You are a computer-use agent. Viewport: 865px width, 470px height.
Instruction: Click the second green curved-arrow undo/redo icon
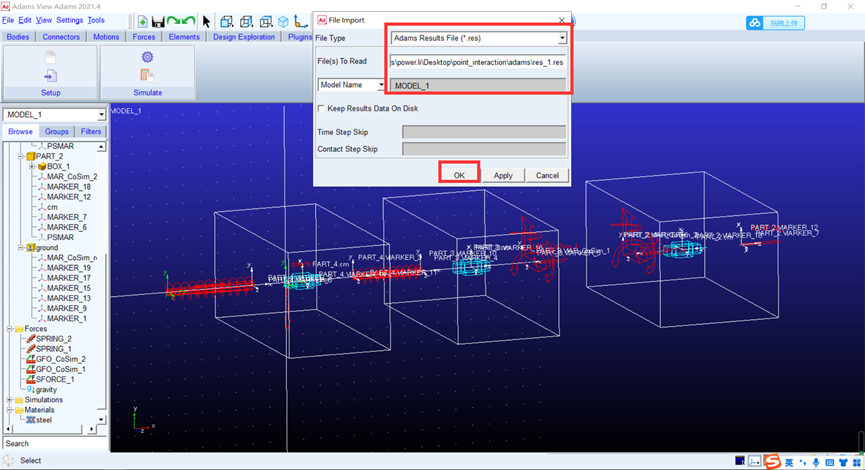click(189, 22)
